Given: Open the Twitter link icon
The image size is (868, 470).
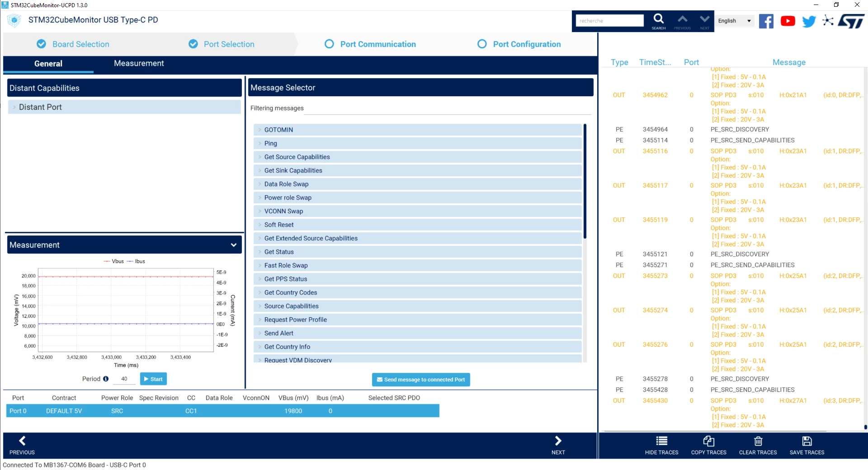Looking at the screenshot, I should (809, 21).
